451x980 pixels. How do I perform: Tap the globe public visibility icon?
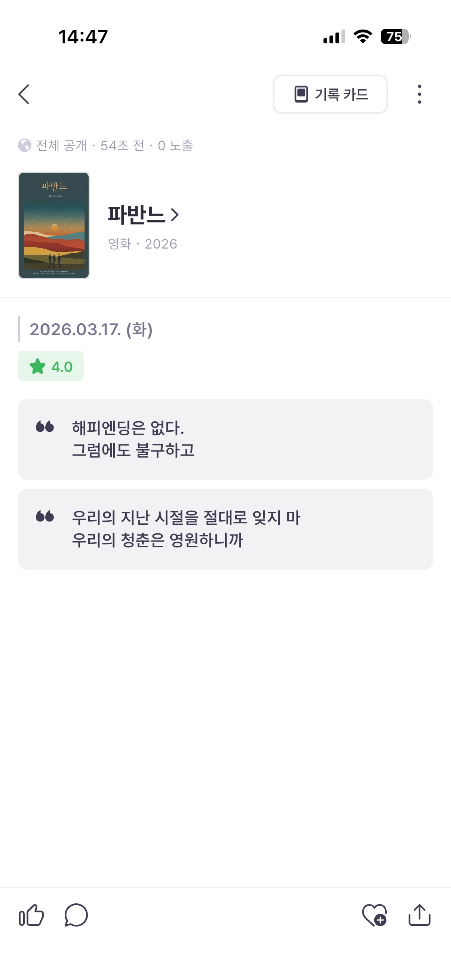coord(25,145)
